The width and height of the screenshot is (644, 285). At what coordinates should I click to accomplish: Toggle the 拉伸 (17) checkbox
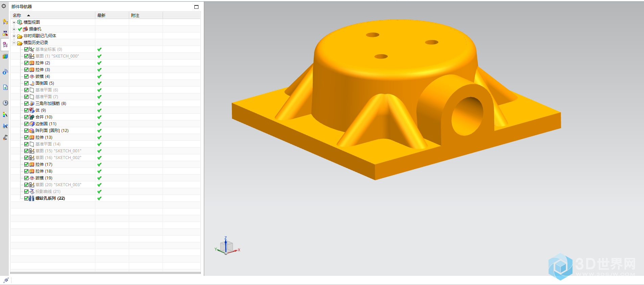[26, 165]
